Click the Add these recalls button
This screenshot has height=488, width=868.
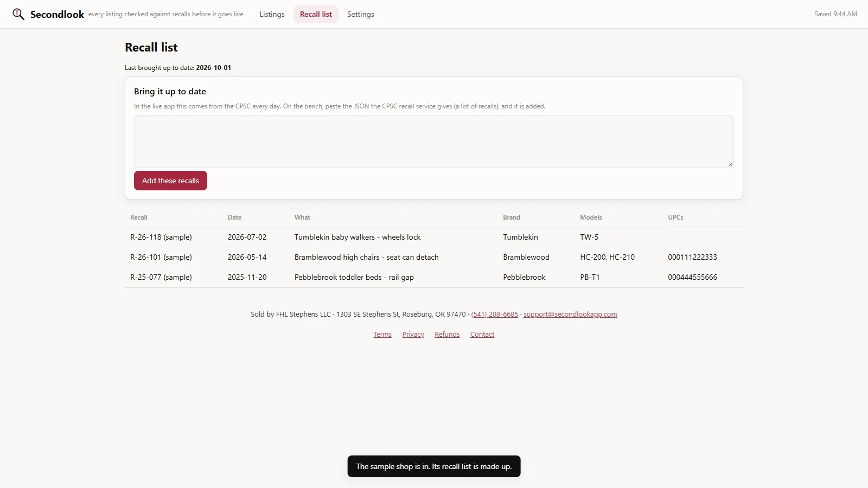(x=170, y=181)
